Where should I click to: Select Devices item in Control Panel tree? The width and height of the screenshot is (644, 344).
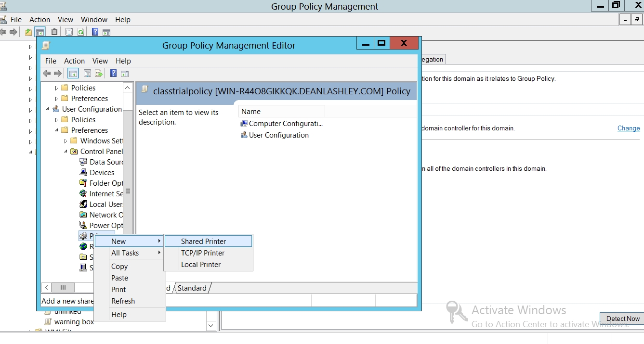102,173
